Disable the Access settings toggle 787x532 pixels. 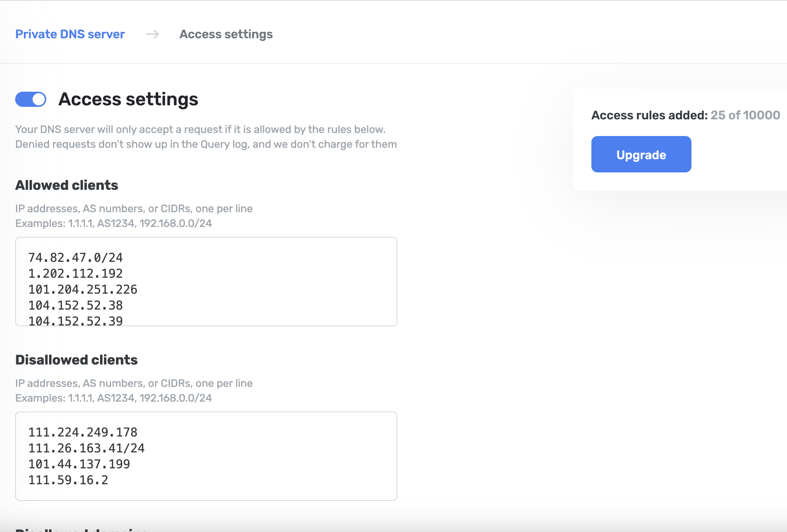31,99
